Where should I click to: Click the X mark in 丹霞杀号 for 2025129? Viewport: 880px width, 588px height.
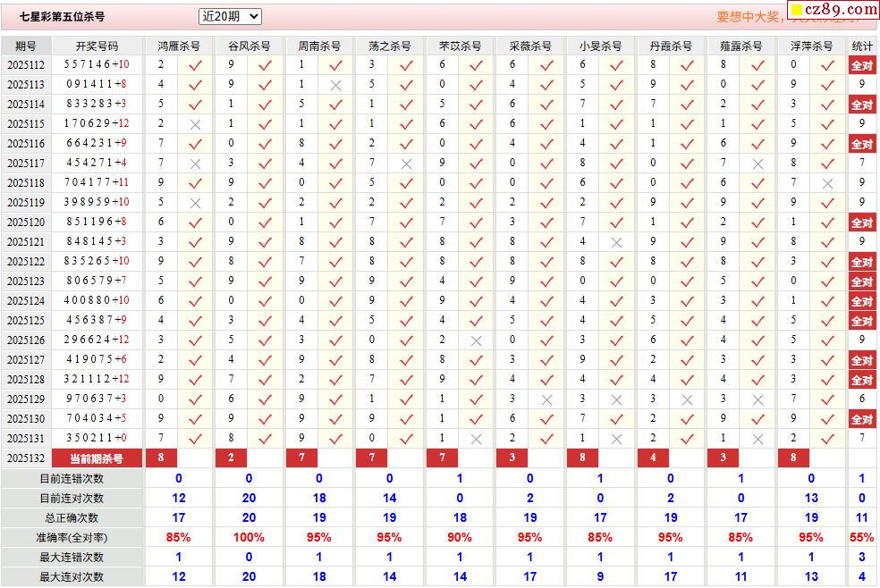click(x=686, y=399)
